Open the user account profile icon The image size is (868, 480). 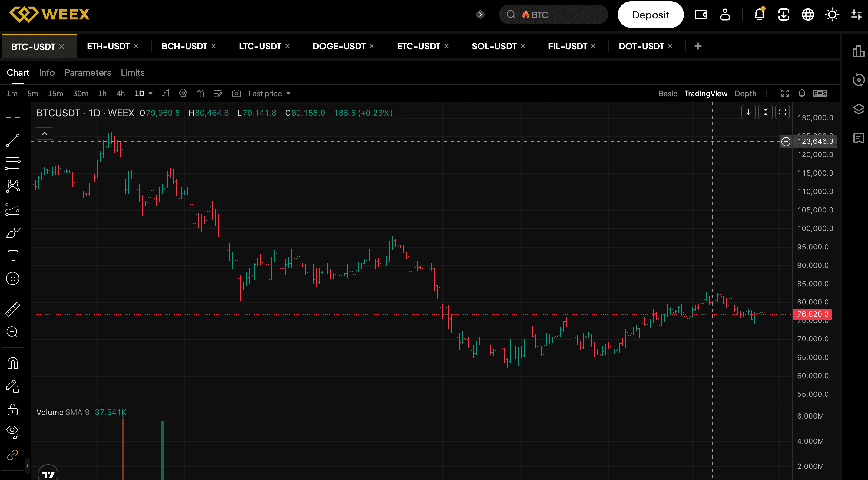click(x=725, y=15)
